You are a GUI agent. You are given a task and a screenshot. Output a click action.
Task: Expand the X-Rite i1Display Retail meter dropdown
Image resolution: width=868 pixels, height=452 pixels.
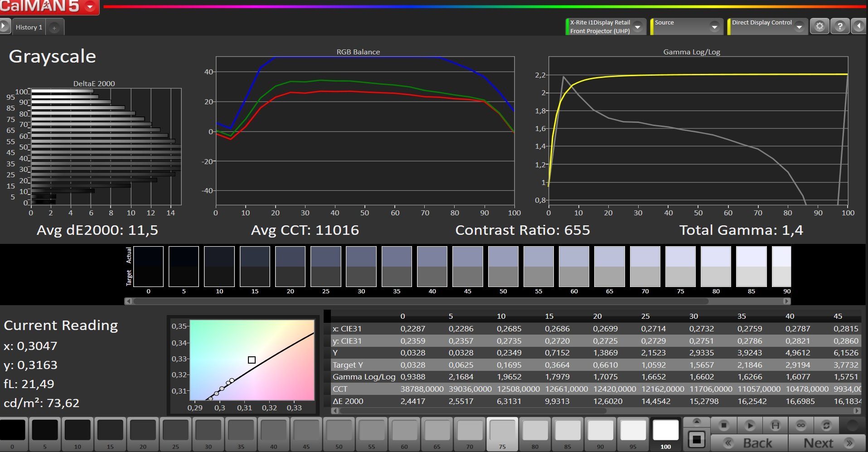tap(638, 27)
